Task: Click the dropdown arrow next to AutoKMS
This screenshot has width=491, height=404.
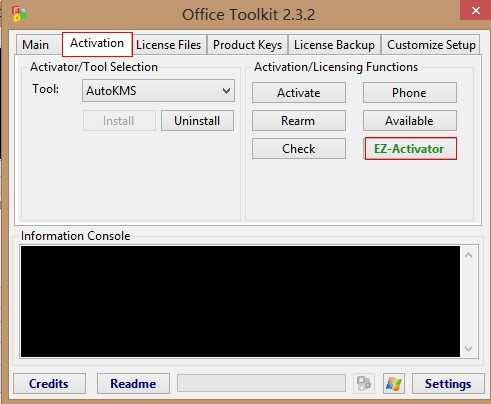Action: coord(227,91)
